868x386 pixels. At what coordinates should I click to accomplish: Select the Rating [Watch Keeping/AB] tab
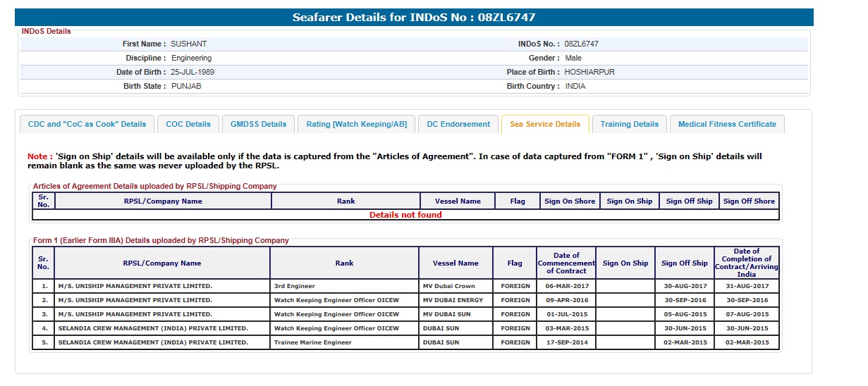[356, 124]
